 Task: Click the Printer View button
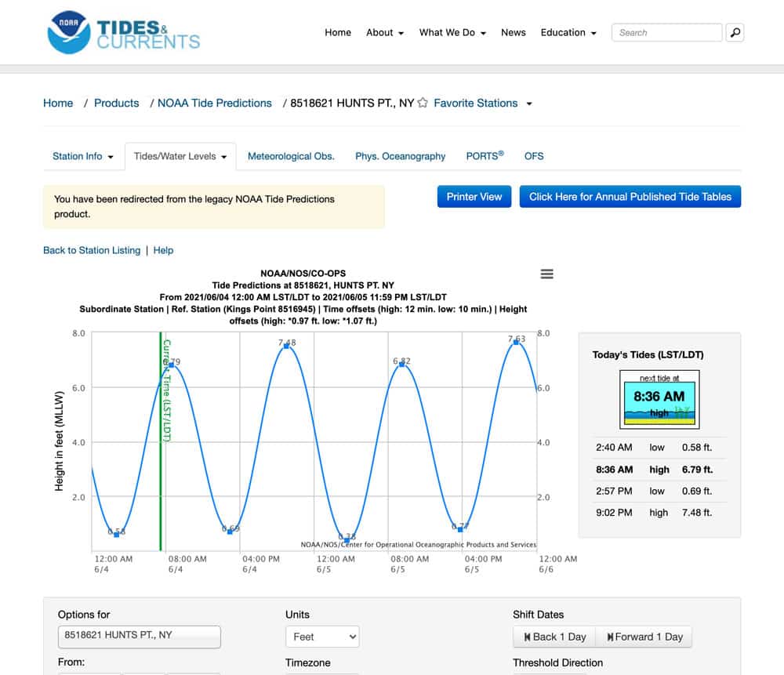coord(474,197)
